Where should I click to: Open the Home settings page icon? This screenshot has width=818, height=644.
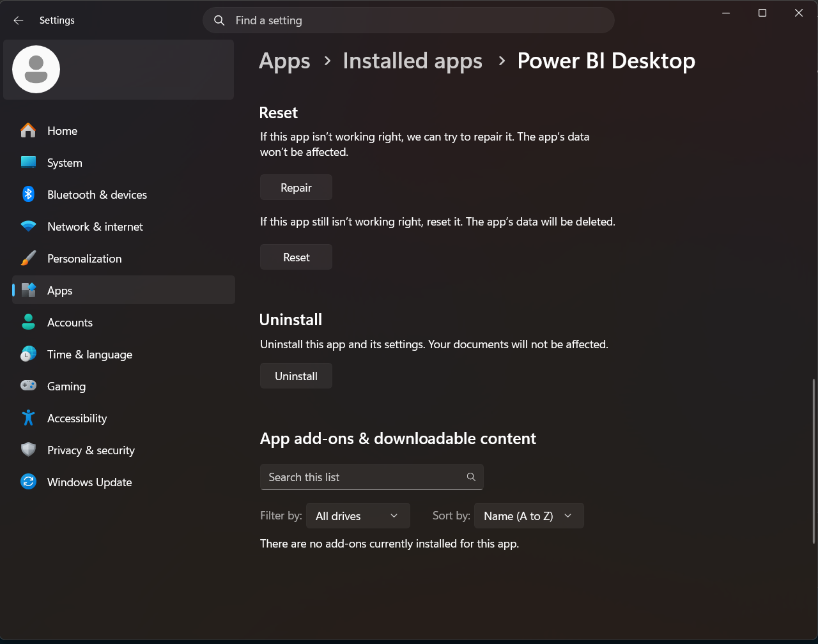pos(28,130)
